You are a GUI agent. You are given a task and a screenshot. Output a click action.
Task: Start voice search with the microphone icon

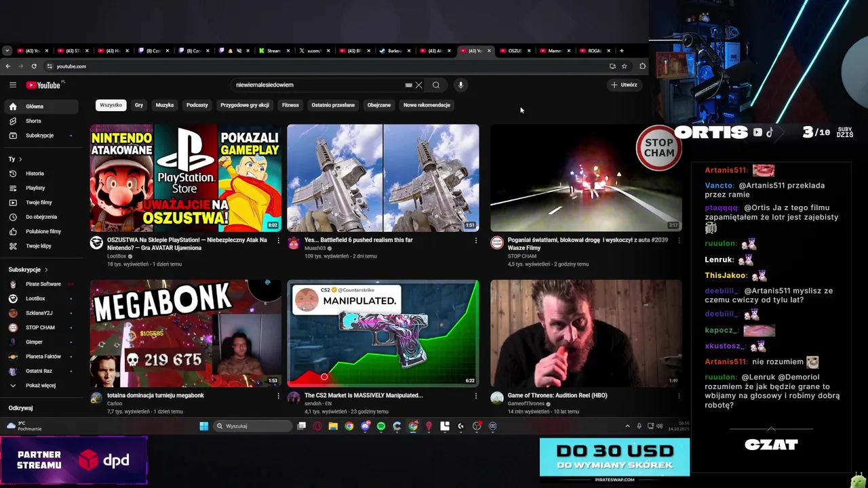[x=460, y=85]
